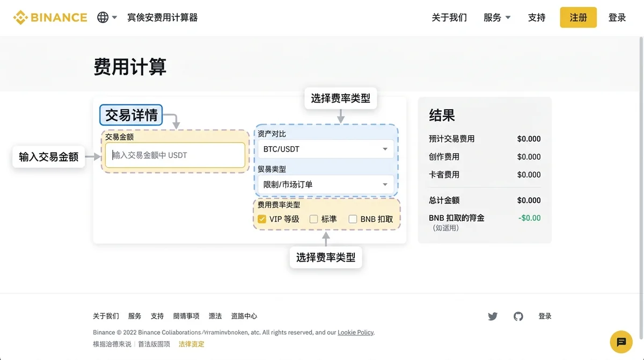Click footer link 閲靖事项
Viewport: 644px width, 360px height.
[186, 316]
